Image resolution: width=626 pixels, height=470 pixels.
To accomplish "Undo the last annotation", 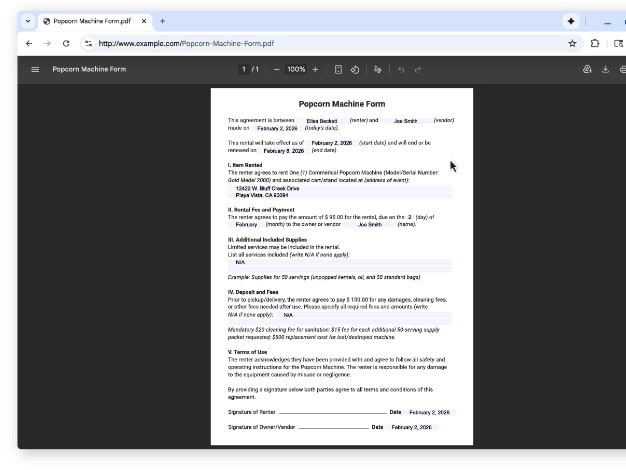I will click(401, 69).
